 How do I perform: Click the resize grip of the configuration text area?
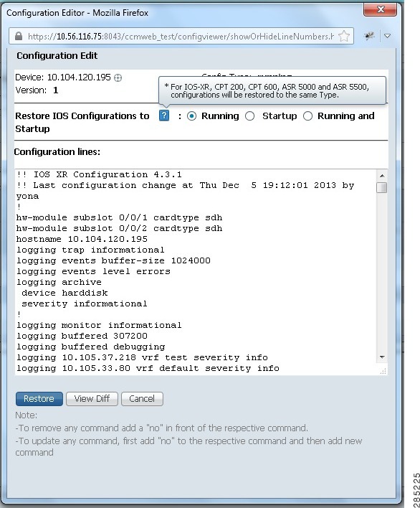click(x=383, y=371)
